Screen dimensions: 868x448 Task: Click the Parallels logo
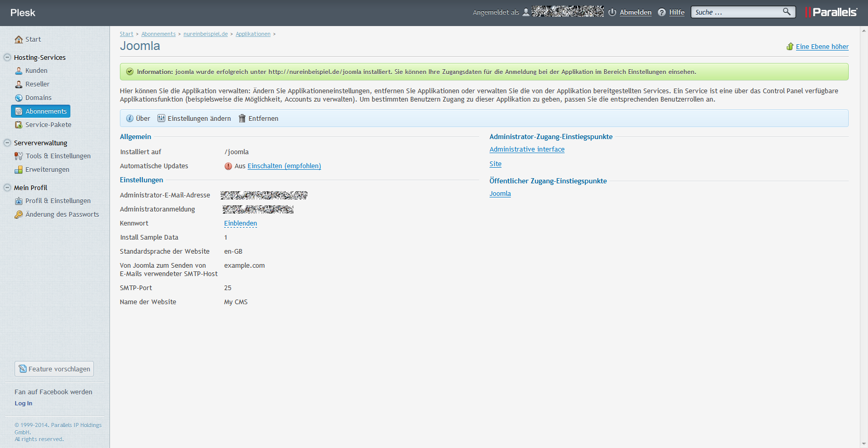[832, 12]
